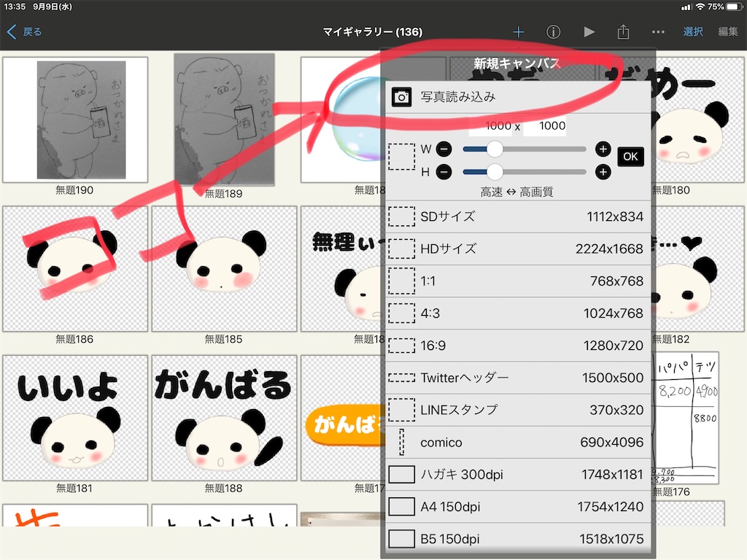Increase width with the W plus button
This screenshot has width=747, height=560.
603,149
